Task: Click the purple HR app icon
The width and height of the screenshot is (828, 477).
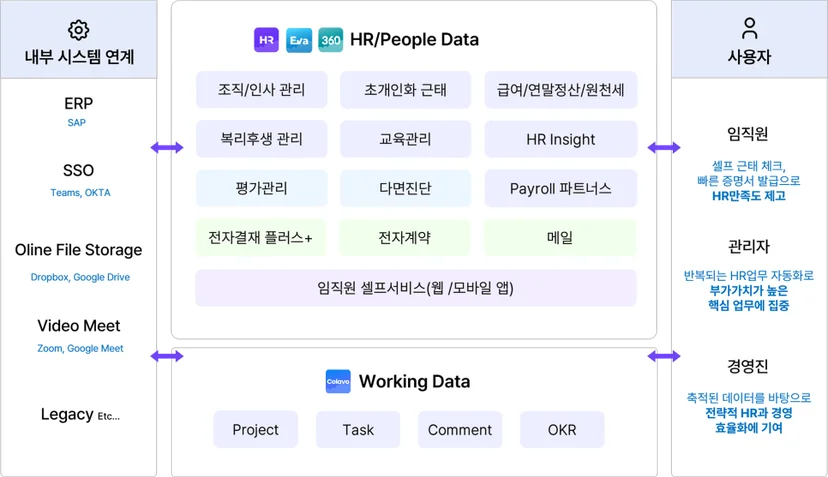Action: [x=266, y=40]
